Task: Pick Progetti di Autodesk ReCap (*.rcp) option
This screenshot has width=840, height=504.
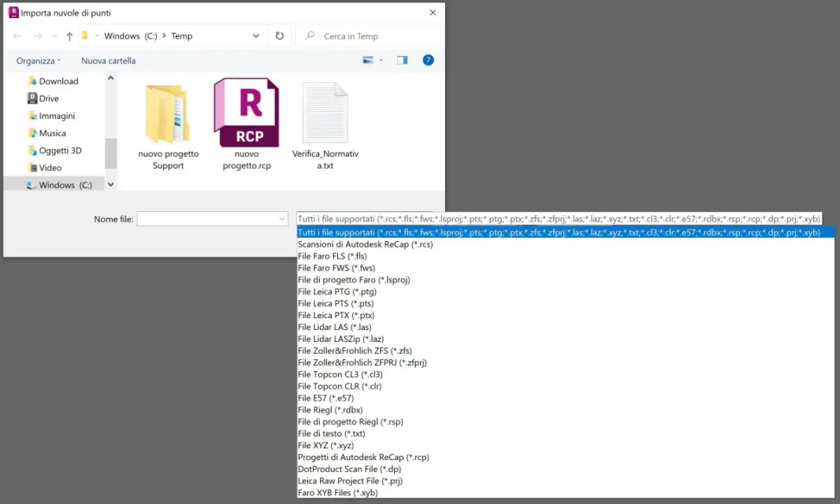Action: coord(362,457)
